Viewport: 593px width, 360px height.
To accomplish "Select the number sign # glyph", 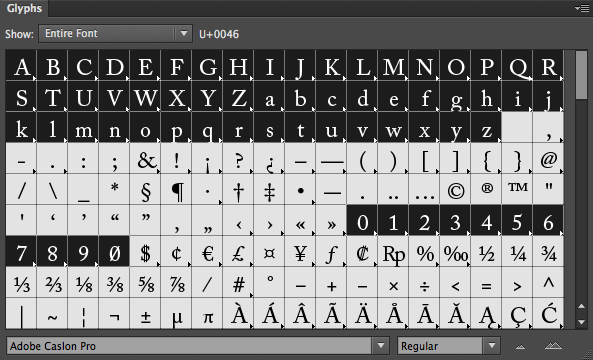I will pos(238,283).
